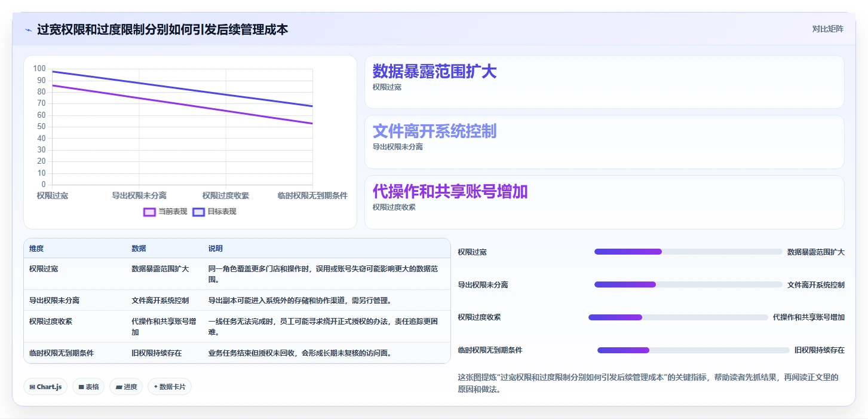Click the 临时权限无到期条件 label left of the progress bar
The height and width of the screenshot is (419, 868).
(490, 350)
